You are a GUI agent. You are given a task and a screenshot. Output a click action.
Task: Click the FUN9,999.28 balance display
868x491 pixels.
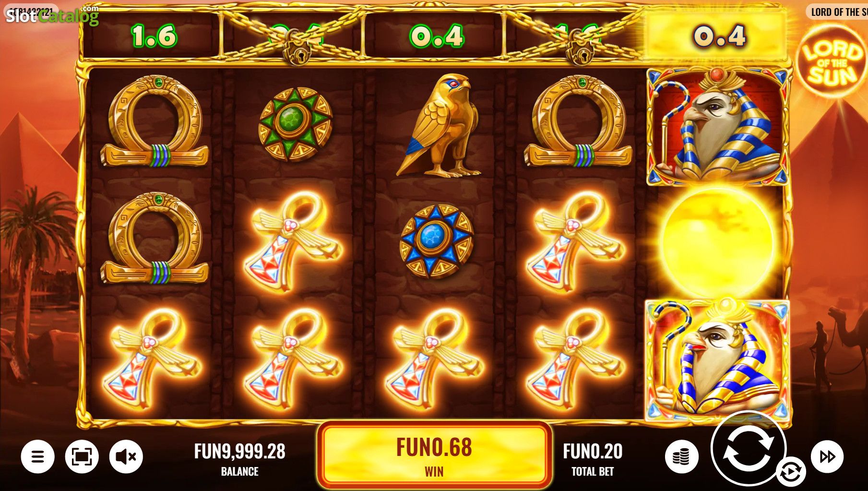(239, 458)
